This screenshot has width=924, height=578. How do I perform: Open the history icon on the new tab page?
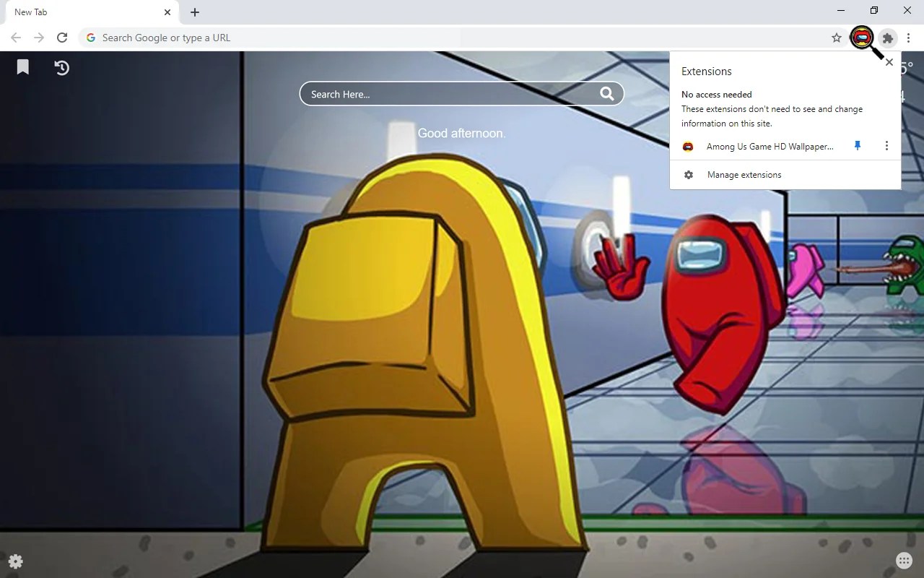click(61, 67)
